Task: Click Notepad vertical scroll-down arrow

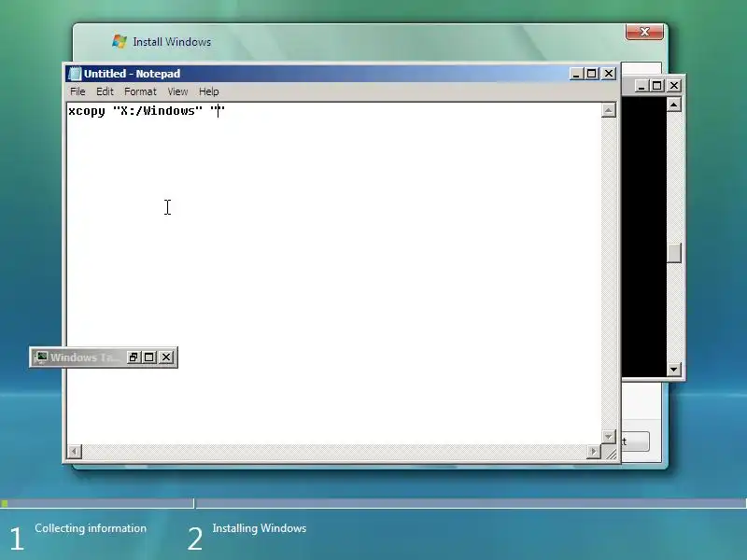Action: point(609,436)
